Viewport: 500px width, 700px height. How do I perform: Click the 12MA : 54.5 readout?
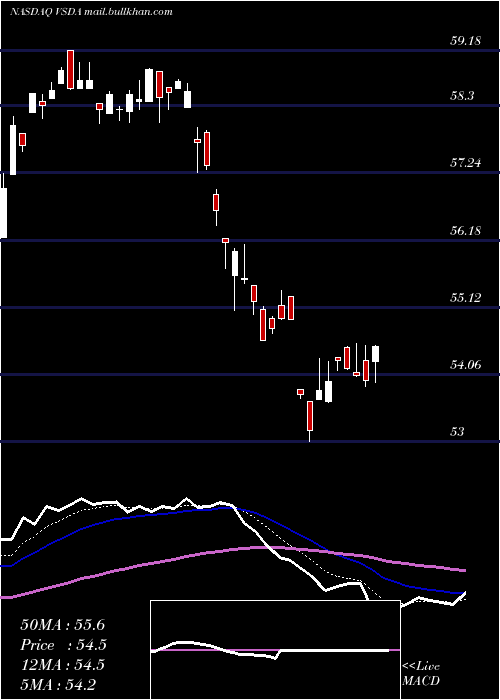pos(62,665)
